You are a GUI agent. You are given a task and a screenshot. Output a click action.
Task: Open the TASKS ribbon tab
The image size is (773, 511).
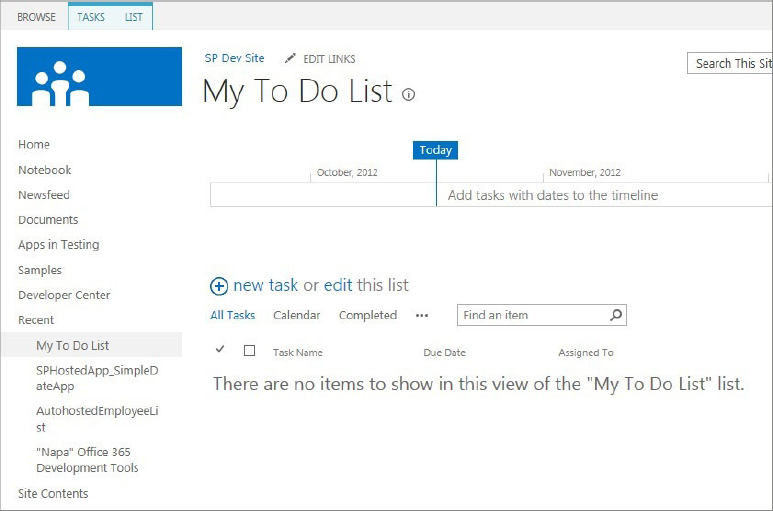click(91, 17)
